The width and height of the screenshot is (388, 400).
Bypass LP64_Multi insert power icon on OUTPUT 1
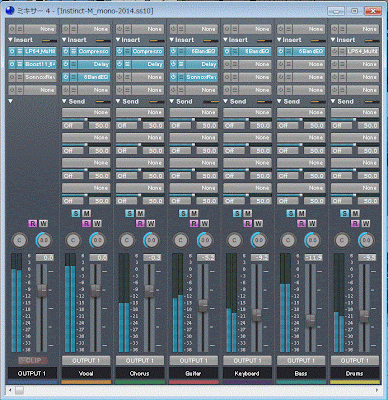tap(12, 51)
